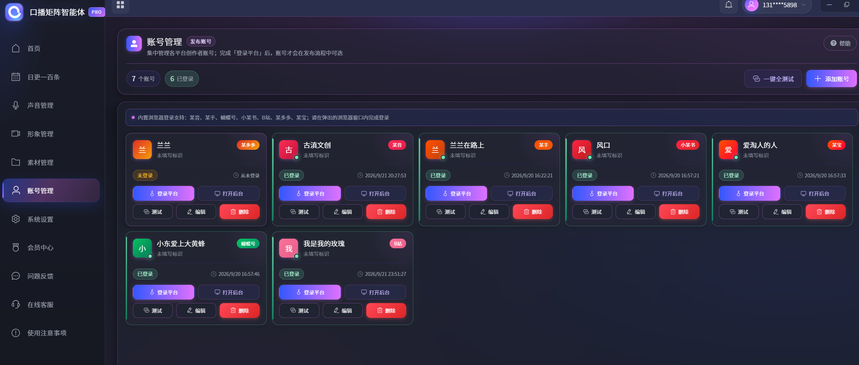
Task: Click the 蝴蝶号 tag on 小东爱上大黄蜂
Action: [x=248, y=244]
